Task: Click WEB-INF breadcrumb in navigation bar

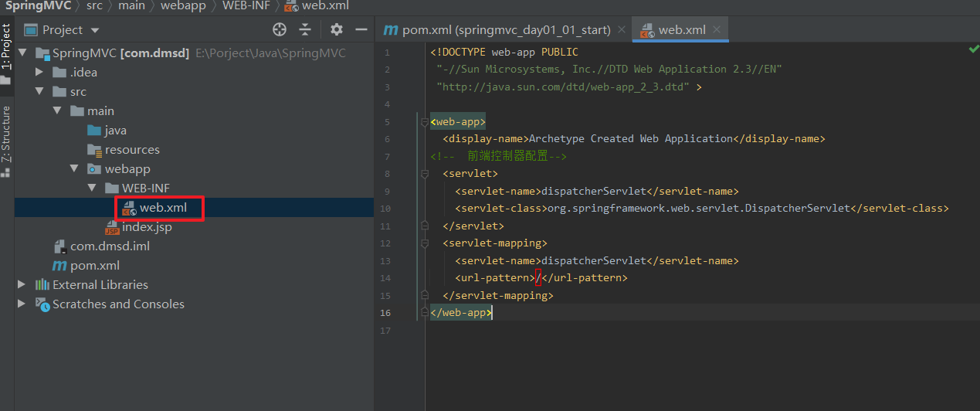Action: [246, 6]
